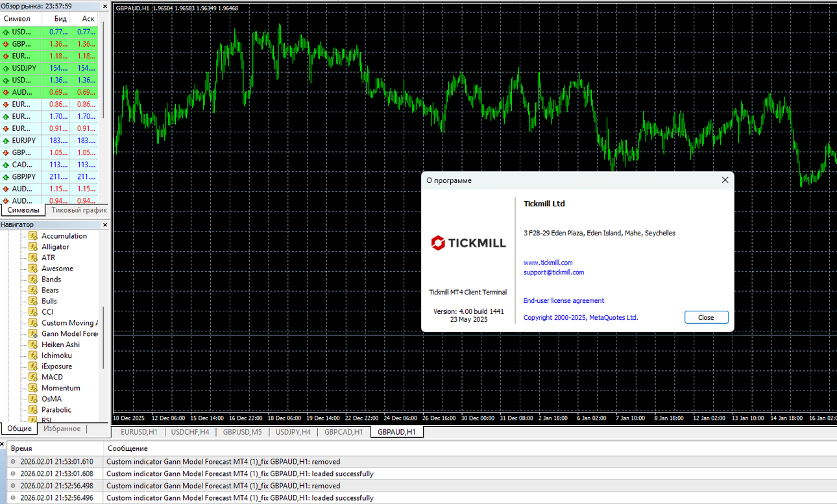Viewport: 837px width, 504px height.
Task: Pick the Awesome indicator icon
Action: (33, 269)
